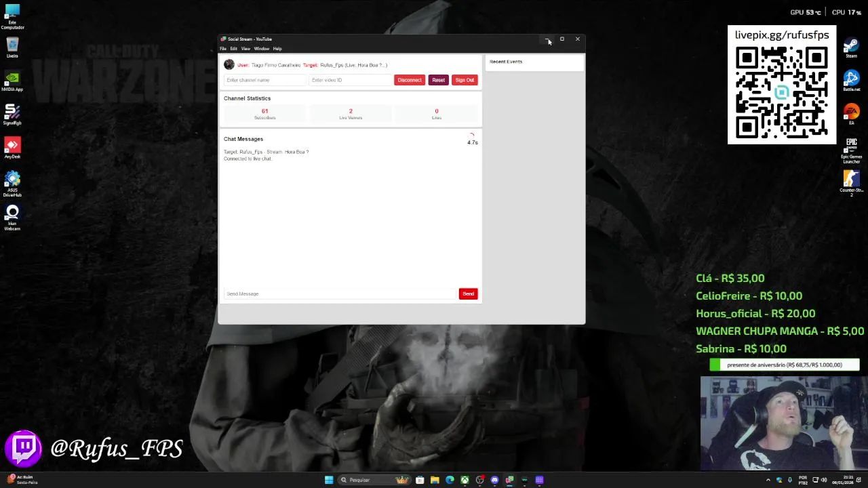Open the Help menu
The image size is (868, 488).
(x=277, y=49)
